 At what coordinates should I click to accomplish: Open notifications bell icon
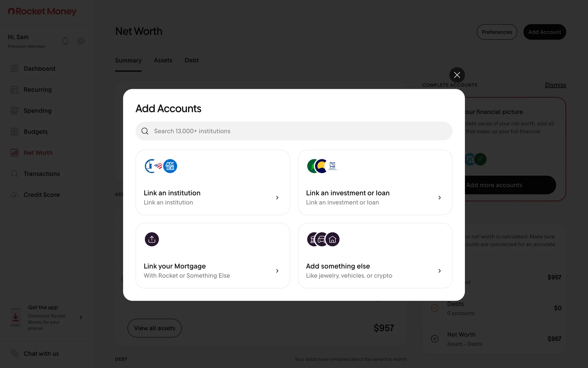(x=65, y=41)
